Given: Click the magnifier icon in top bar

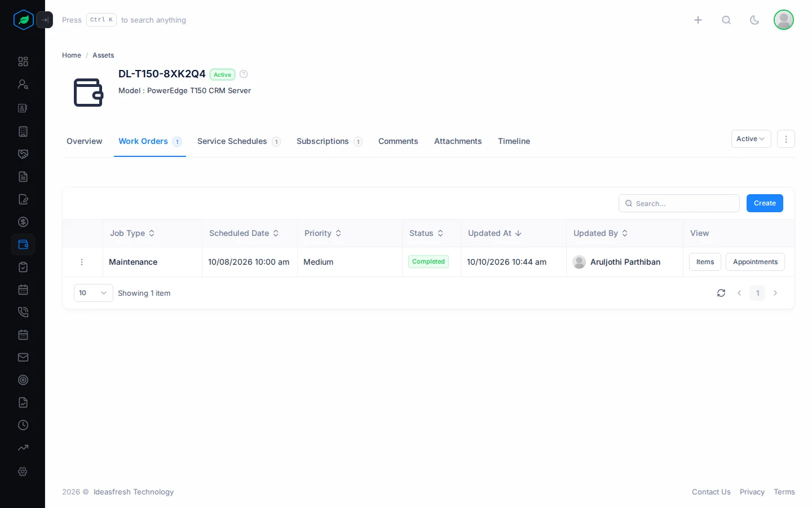Looking at the screenshot, I should point(726,20).
